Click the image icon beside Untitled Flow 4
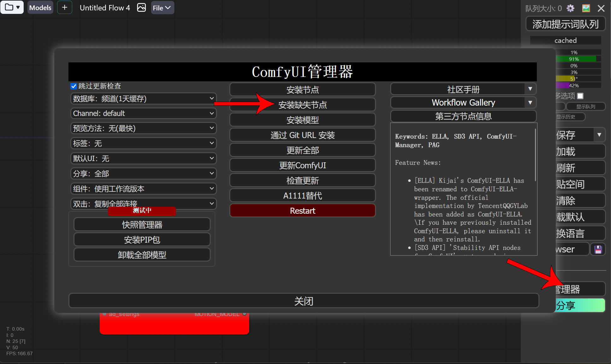Viewport: 611px width, 364px height. click(141, 7)
